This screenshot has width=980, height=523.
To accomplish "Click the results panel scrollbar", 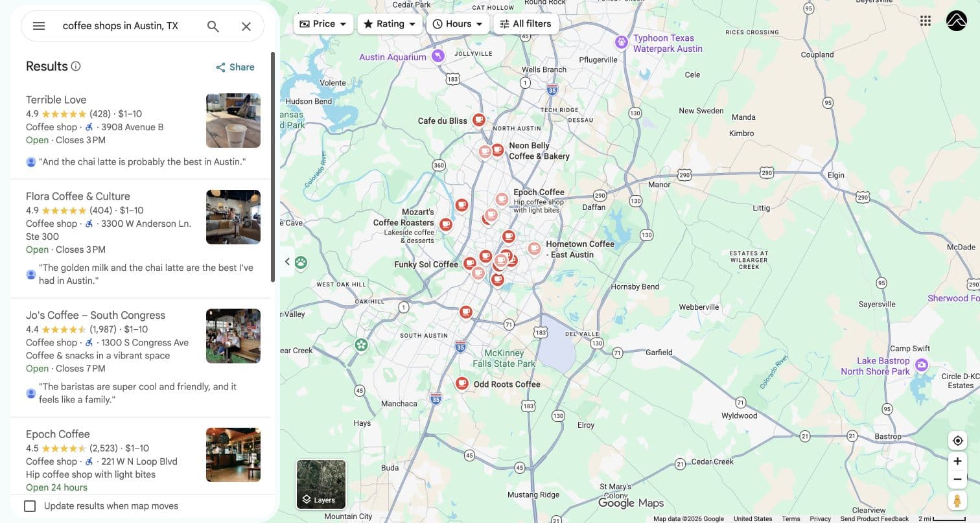I will pyautogui.click(x=273, y=167).
